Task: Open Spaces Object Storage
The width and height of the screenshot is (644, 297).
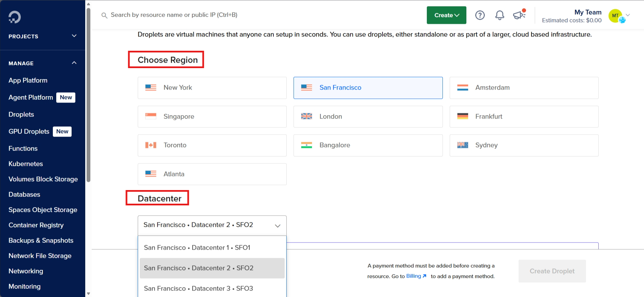Action: pos(43,210)
